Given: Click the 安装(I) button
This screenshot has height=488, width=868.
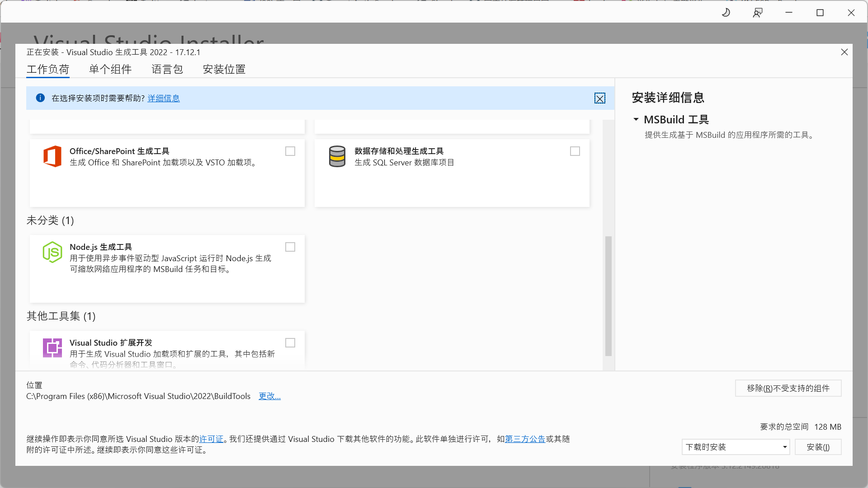Looking at the screenshot, I should (x=818, y=446).
